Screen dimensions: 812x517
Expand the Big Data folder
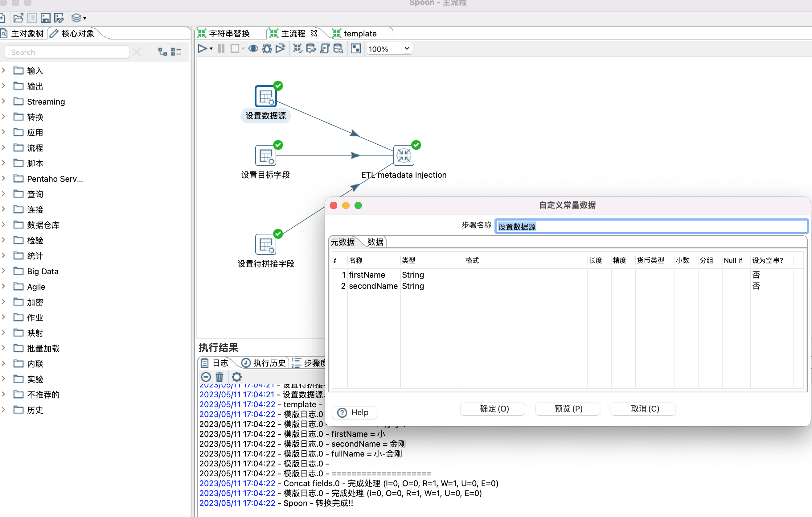click(x=4, y=271)
